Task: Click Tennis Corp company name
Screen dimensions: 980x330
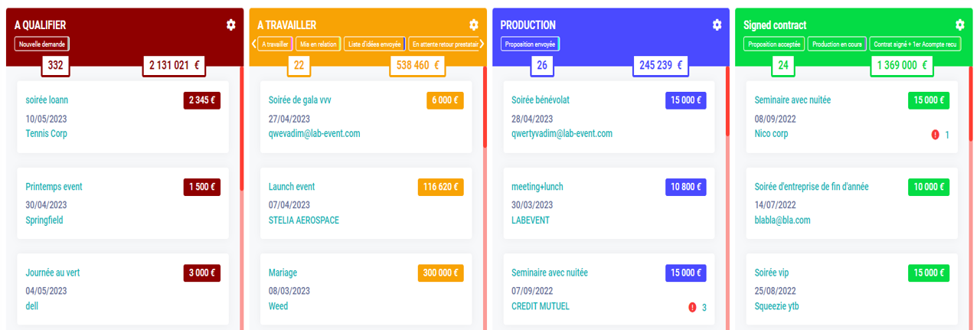Action: point(47,133)
